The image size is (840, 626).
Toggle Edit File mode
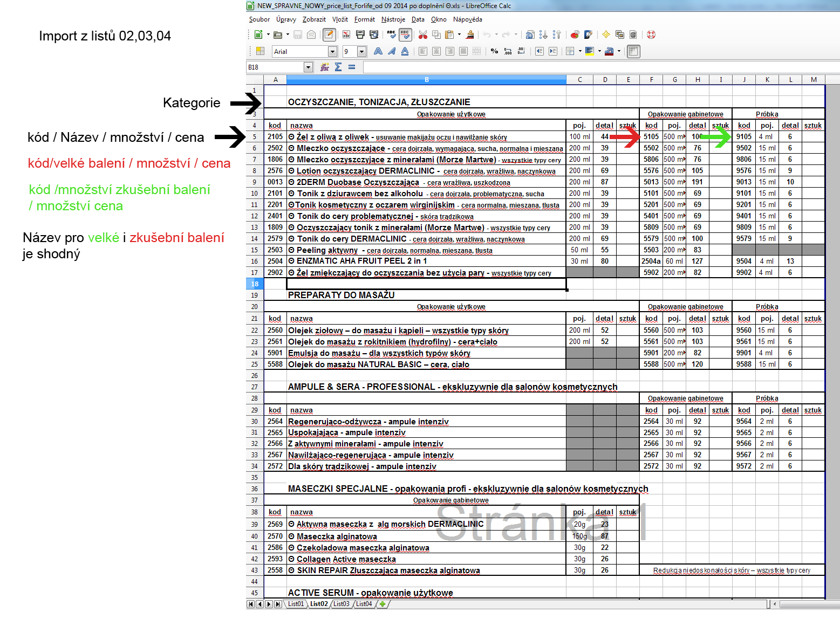tap(329, 35)
